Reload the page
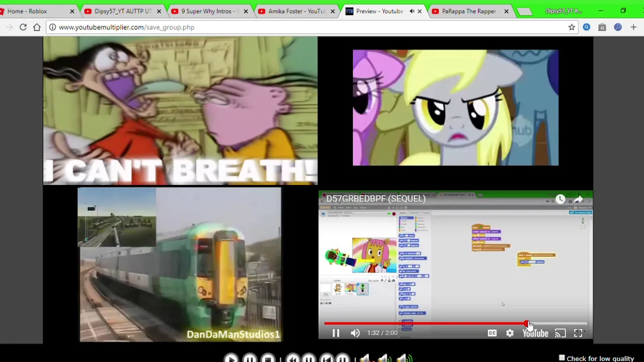Image resolution: width=644 pixels, height=362 pixels. 23,27
